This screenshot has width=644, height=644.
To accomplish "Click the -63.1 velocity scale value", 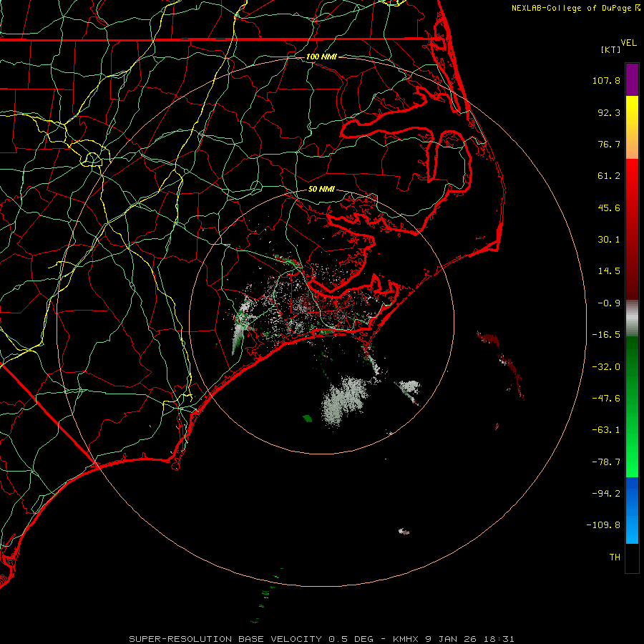I will pos(606,430).
